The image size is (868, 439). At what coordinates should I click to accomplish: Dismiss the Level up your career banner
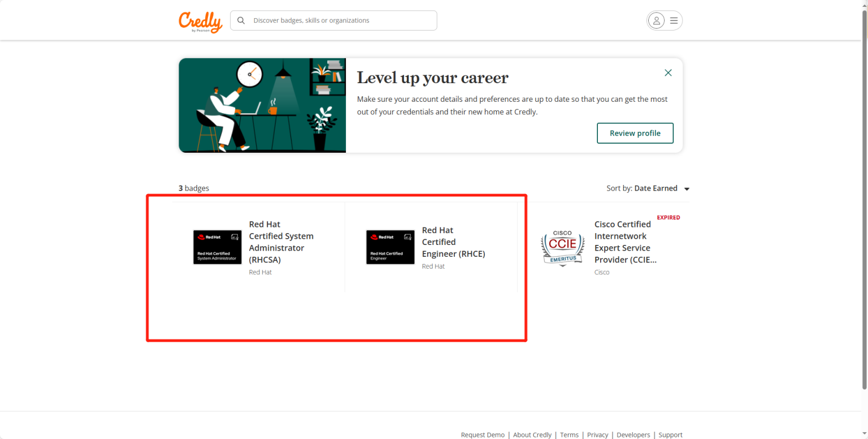click(668, 73)
